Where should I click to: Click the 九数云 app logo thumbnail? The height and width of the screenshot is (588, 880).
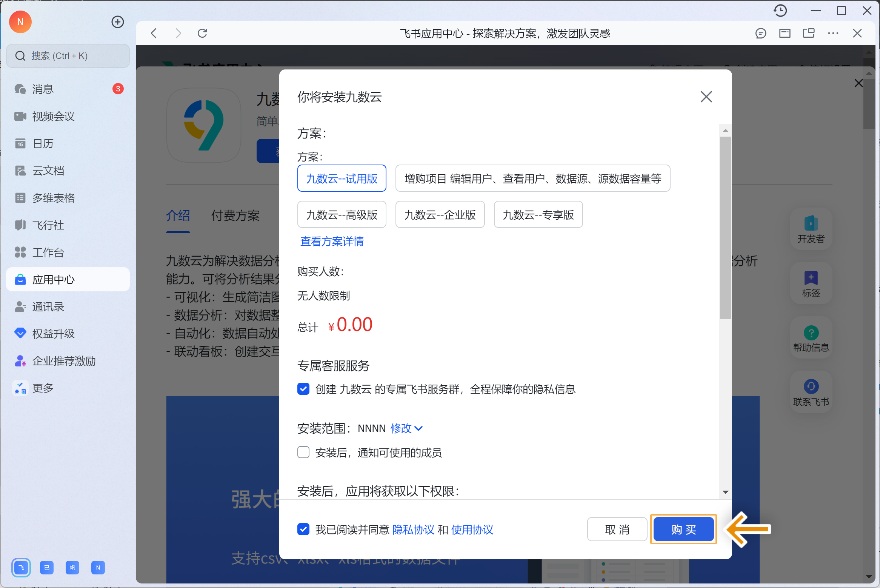[x=204, y=125]
